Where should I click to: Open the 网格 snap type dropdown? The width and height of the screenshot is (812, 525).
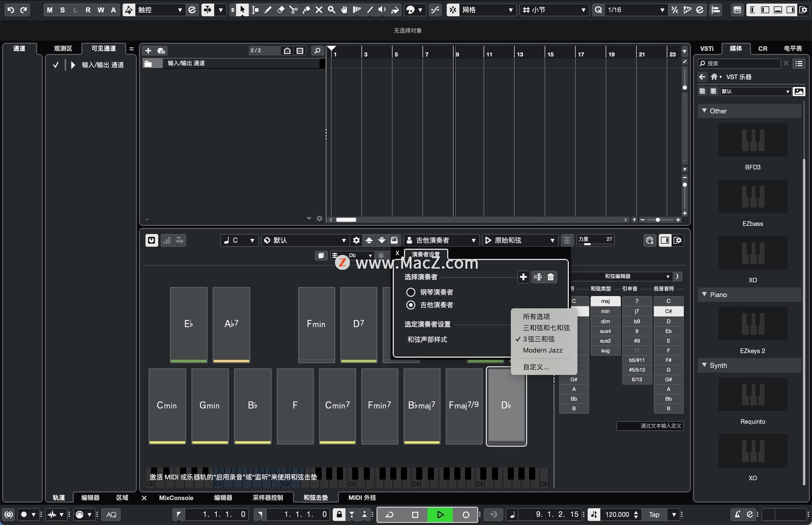487,9
